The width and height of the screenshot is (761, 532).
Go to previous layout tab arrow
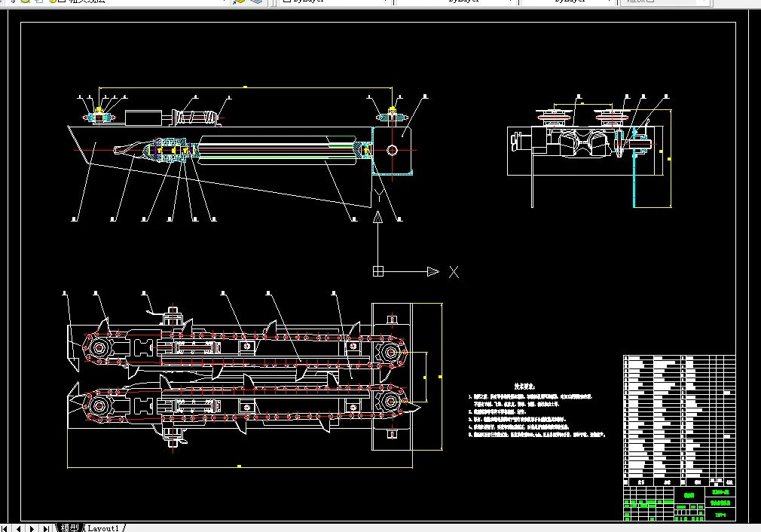pos(18,528)
